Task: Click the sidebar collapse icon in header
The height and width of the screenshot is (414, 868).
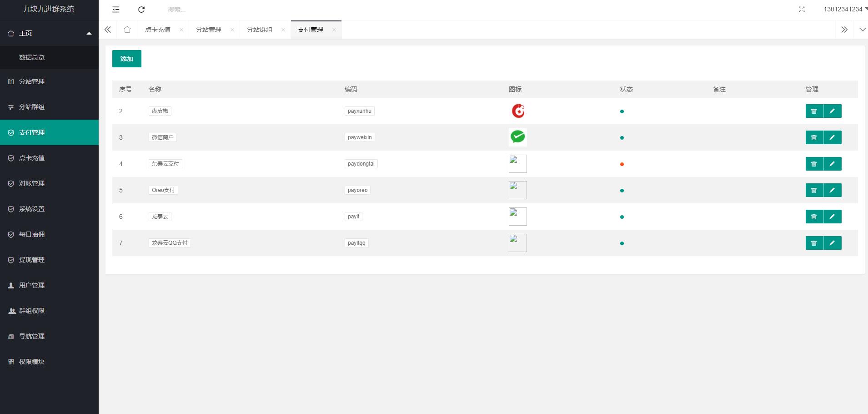Action: (x=116, y=10)
